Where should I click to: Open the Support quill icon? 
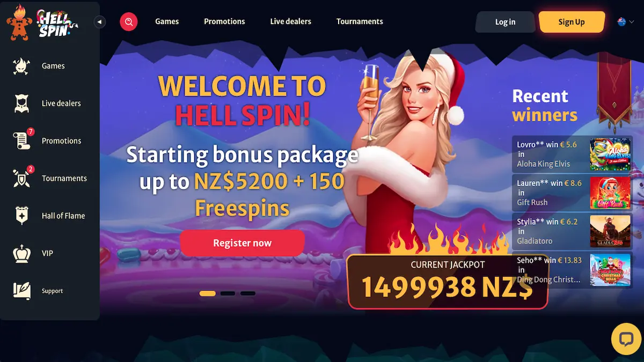coord(22,291)
